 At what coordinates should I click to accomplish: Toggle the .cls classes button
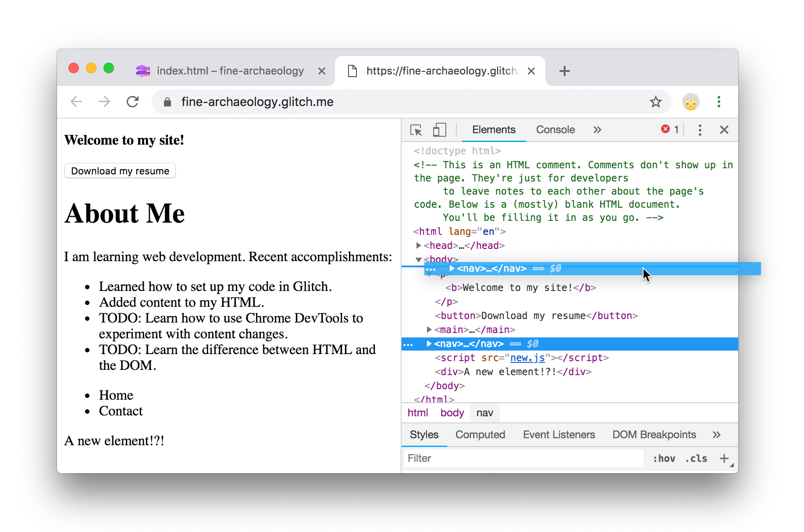click(696, 458)
